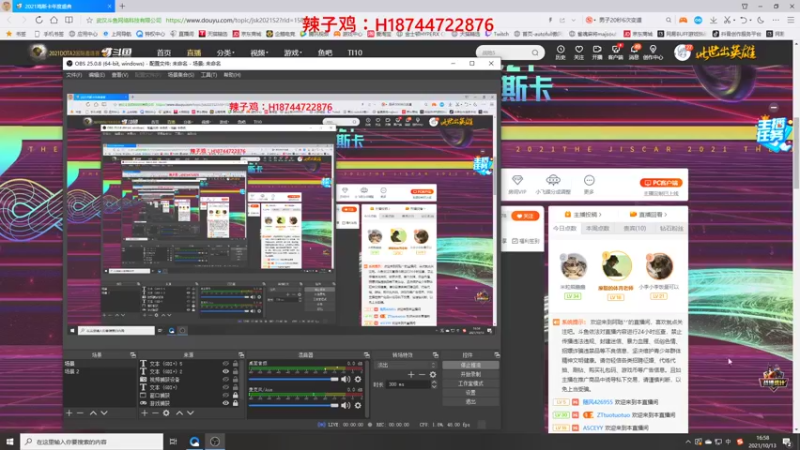The width and height of the screenshot is (800, 450).
Task: Click the orange PC客户端 button
Action: (661, 183)
